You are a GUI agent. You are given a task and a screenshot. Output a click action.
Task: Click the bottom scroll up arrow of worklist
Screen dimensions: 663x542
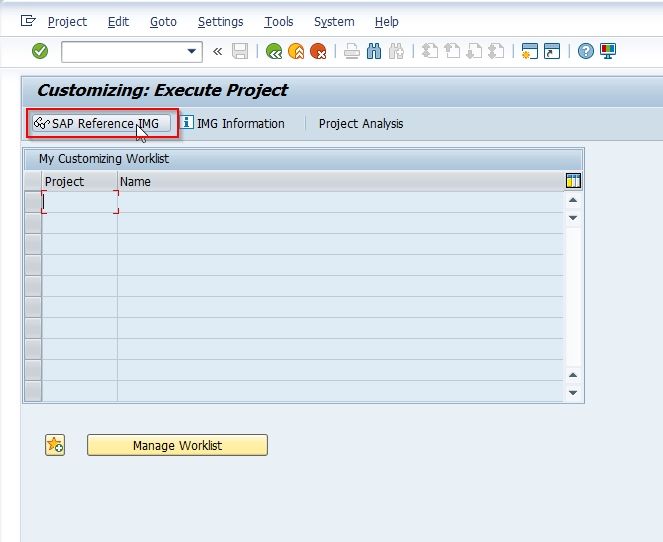point(573,375)
